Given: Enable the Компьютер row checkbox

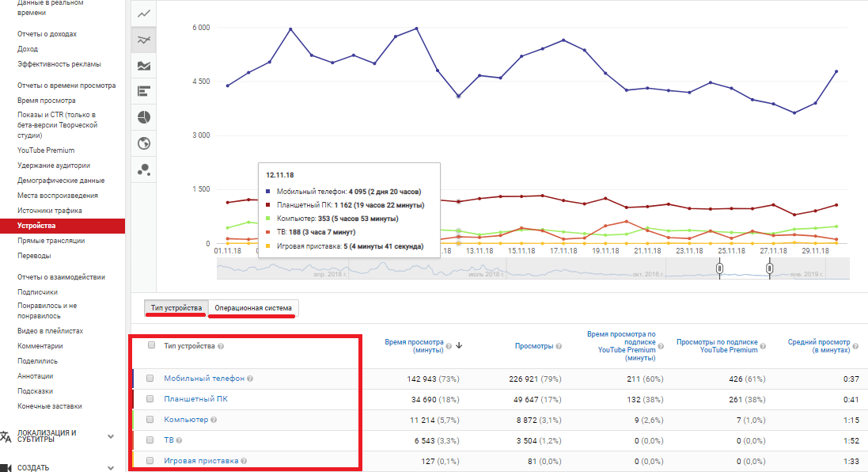Looking at the screenshot, I should tap(150, 420).
